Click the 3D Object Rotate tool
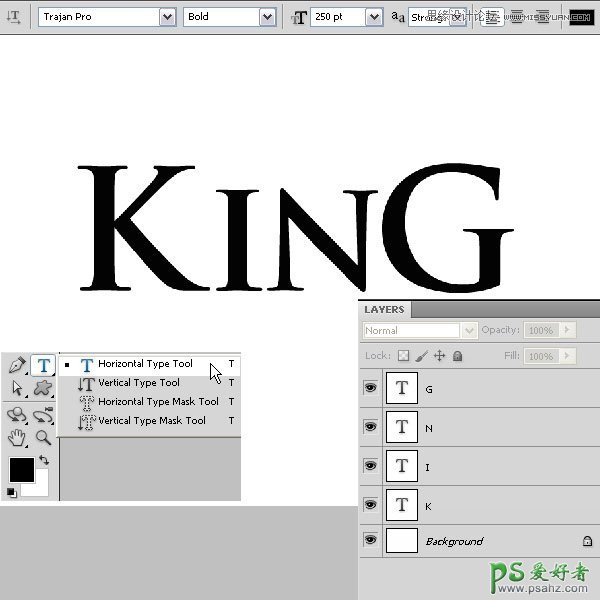The image size is (600, 600). [17, 414]
